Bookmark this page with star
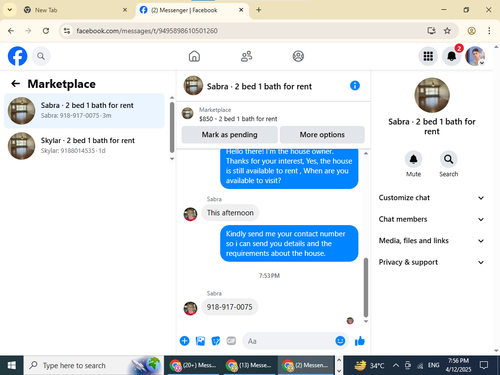The image size is (500, 375). 447,31
